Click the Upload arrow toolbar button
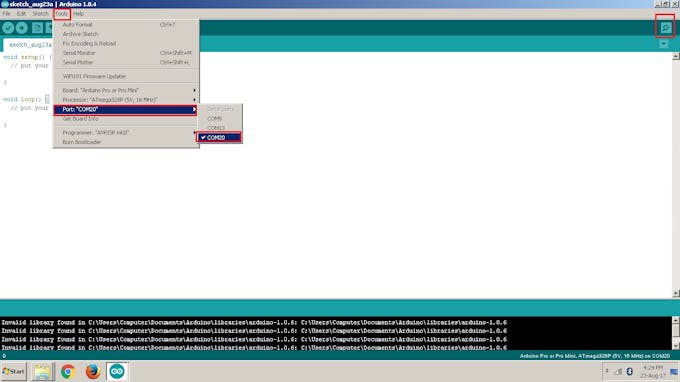Viewport: 680px width, 382px height. 21,28
